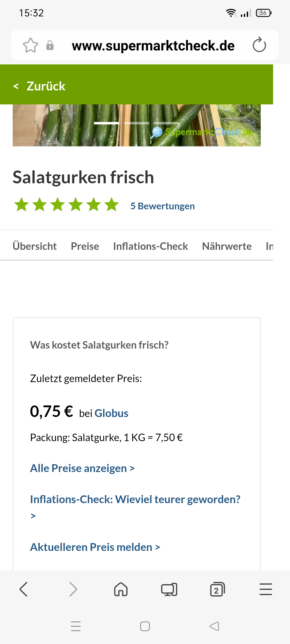Viewport: 290px width, 644px height.
Task: Open the browser home page icon
Action: coord(121,589)
